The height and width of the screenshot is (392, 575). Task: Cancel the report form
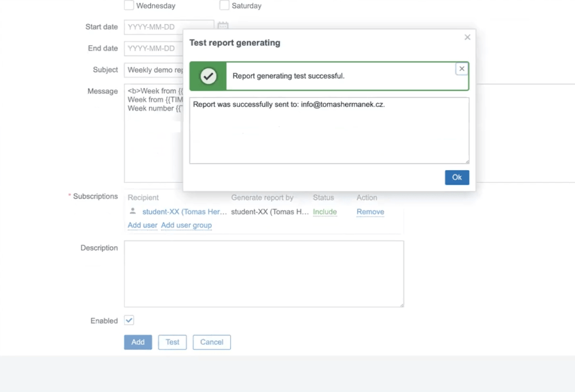[x=212, y=342]
